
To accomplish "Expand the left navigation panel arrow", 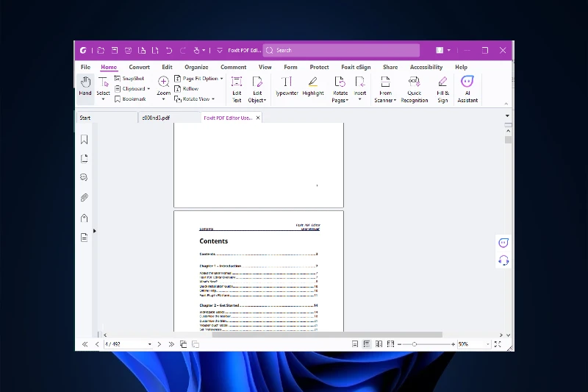I will point(95,231).
